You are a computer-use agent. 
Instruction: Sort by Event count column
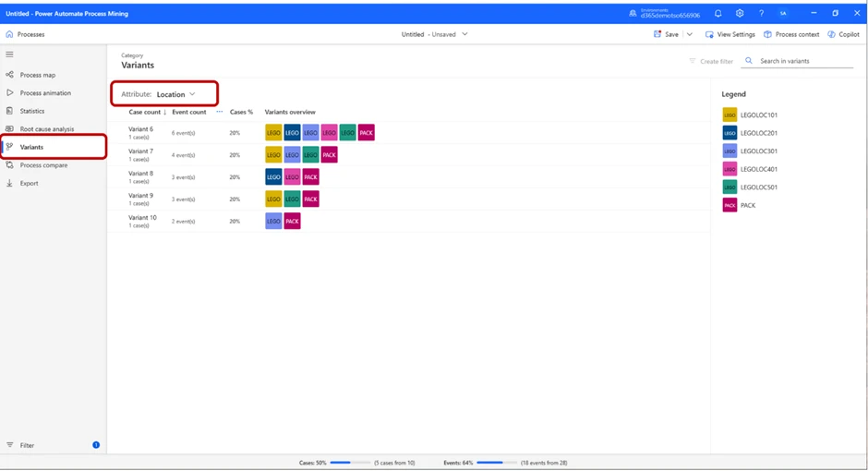tap(188, 112)
